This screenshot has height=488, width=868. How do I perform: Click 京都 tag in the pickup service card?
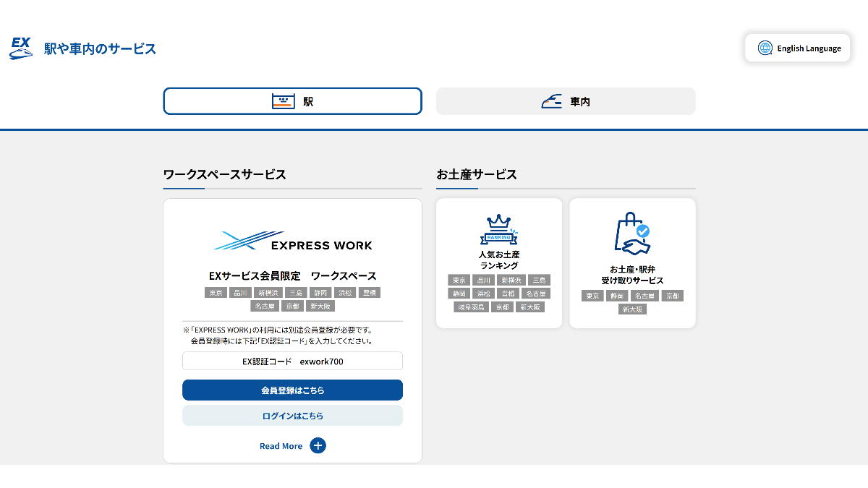[672, 296]
